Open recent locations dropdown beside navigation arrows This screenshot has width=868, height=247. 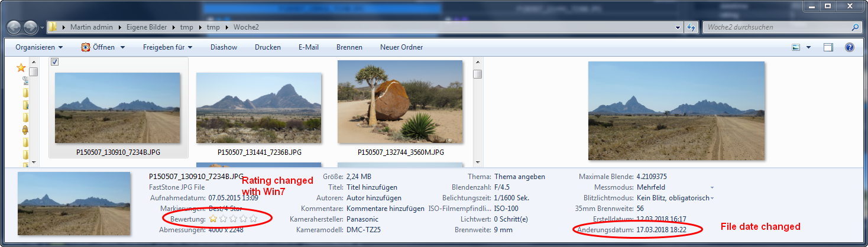click(x=42, y=28)
